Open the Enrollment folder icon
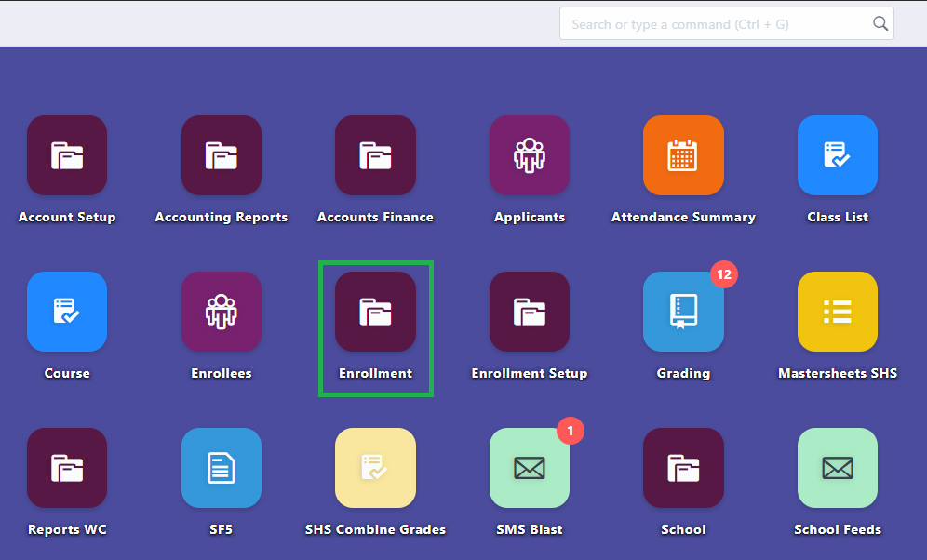This screenshot has height=560, width=927. tap(375, 312)
